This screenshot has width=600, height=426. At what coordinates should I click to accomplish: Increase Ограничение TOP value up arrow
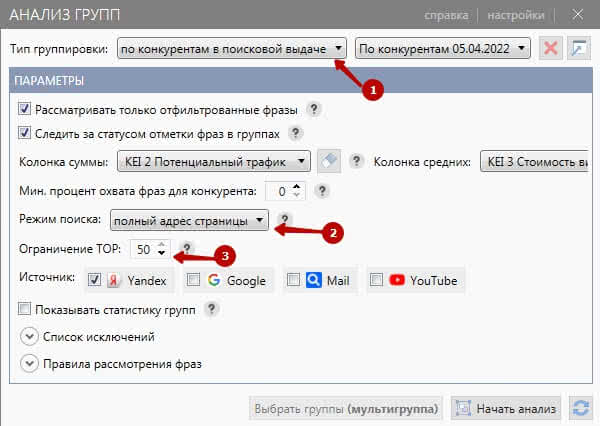point(161,244)
